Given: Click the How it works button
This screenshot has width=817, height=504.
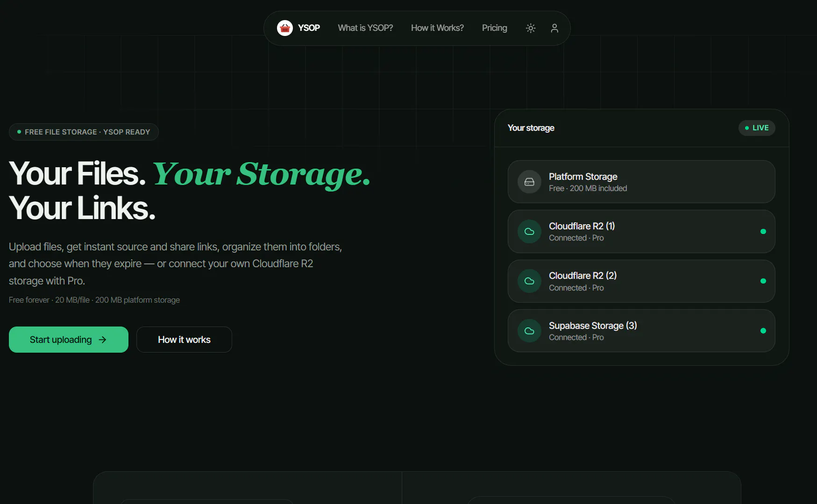Looking at the screenshot, I should pyautogui.click(x=184, y=340).
